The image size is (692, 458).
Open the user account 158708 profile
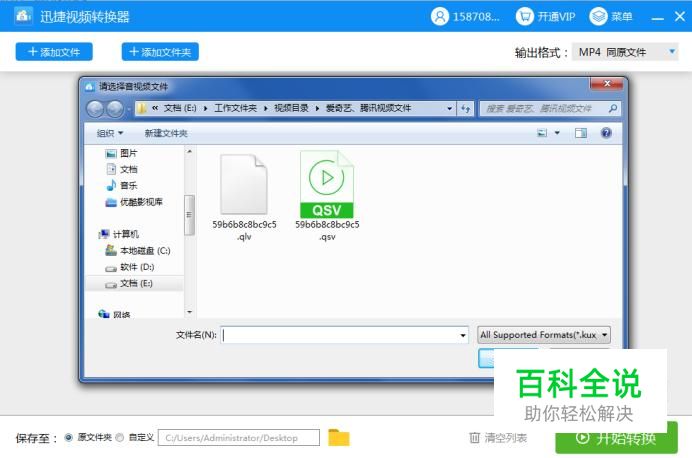[x=465, y=16]
